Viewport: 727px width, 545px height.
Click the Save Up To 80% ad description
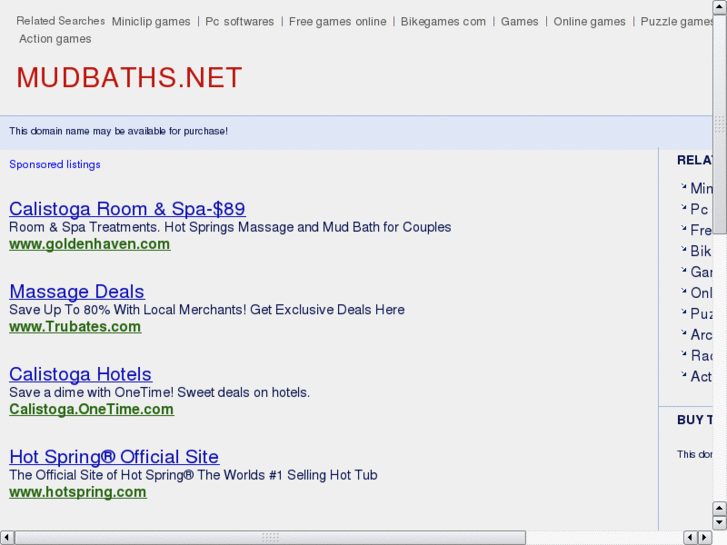[x=207, y=310]
